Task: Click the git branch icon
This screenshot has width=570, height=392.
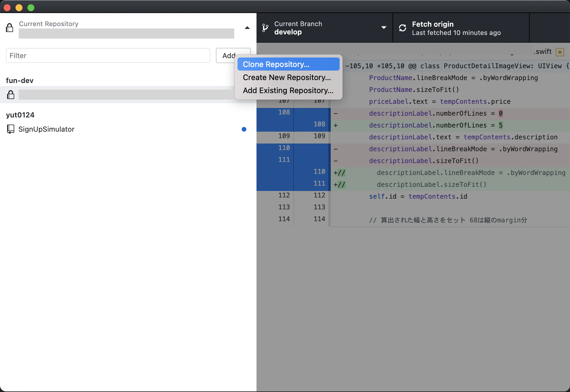Action: 265,28
